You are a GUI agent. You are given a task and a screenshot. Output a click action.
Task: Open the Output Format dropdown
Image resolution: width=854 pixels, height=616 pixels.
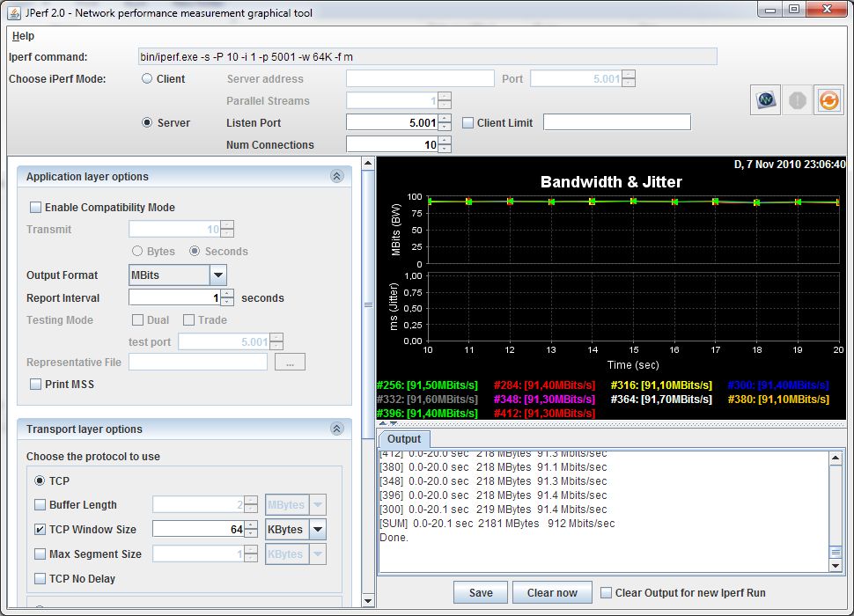coord(218,275)
